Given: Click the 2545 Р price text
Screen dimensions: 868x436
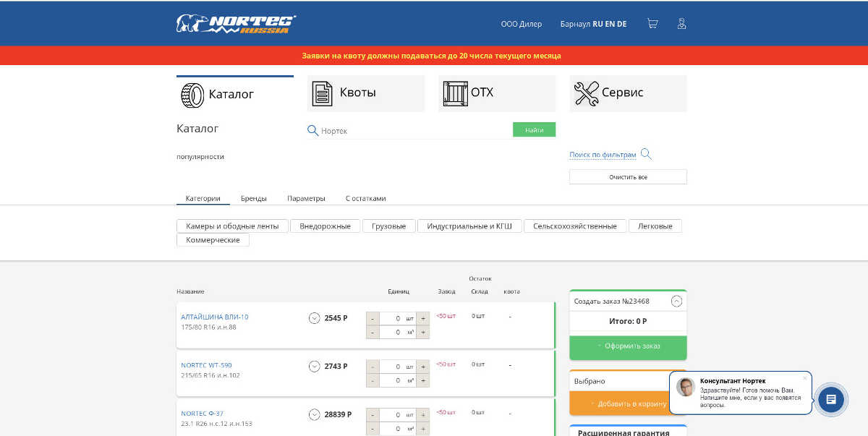Looking at the screenshot, I should (336, 318).
